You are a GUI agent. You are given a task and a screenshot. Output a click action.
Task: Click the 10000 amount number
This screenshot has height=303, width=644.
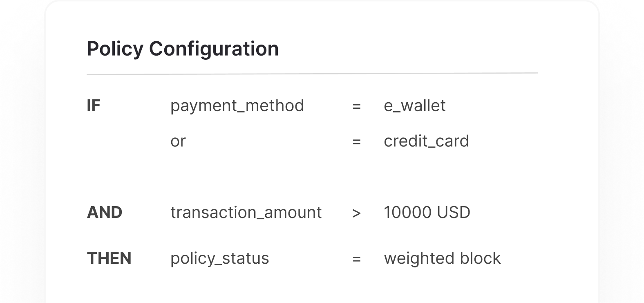tap(407, 213)
